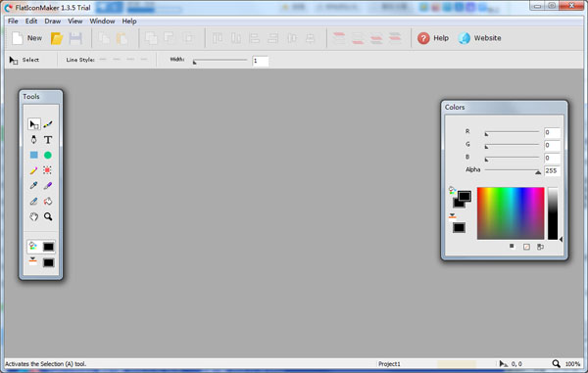The image size is (588, 373).
Task: Open the Edit menu
Action: tap(31, 22)
